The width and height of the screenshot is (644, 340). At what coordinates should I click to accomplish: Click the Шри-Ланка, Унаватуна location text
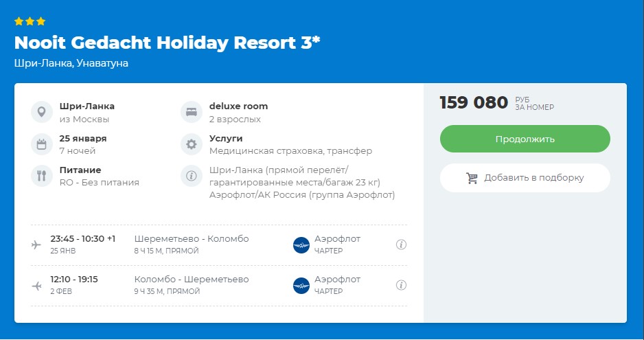(x=71, y=63)
